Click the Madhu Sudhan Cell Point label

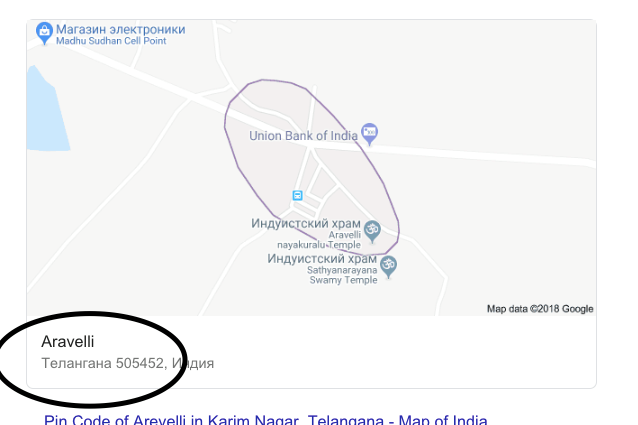pos(111,41)
